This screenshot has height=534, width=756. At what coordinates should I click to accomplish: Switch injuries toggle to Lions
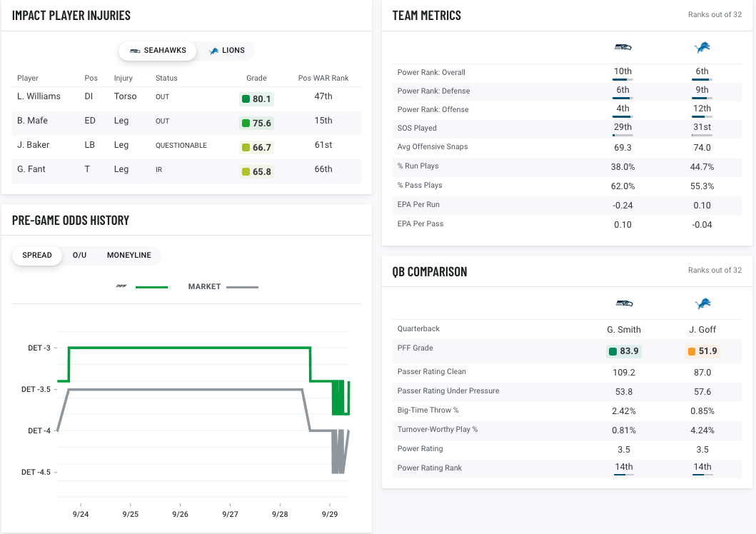click(226, 51)
